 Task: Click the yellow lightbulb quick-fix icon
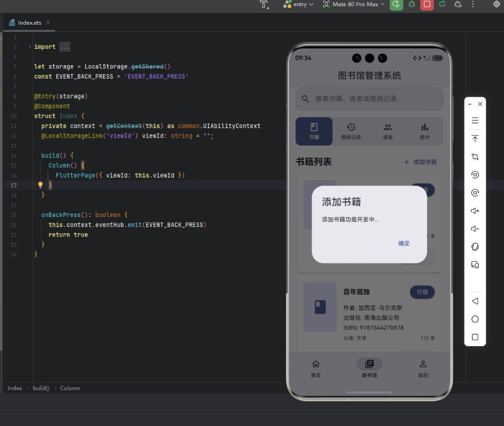click(40, 185)
